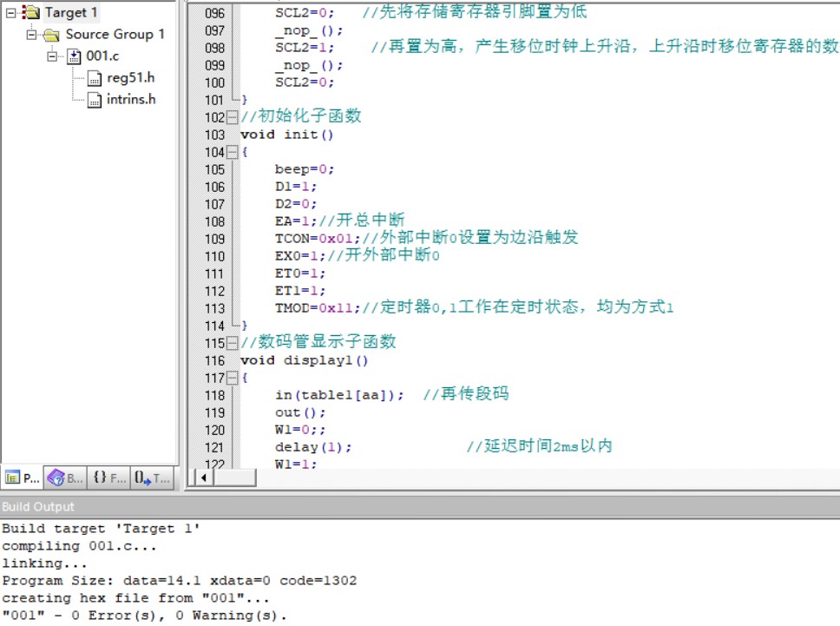Click the 'SCL2=1;' statement on line 098
Viewport: 840px width, 626px height.
[x=305, y=48]
